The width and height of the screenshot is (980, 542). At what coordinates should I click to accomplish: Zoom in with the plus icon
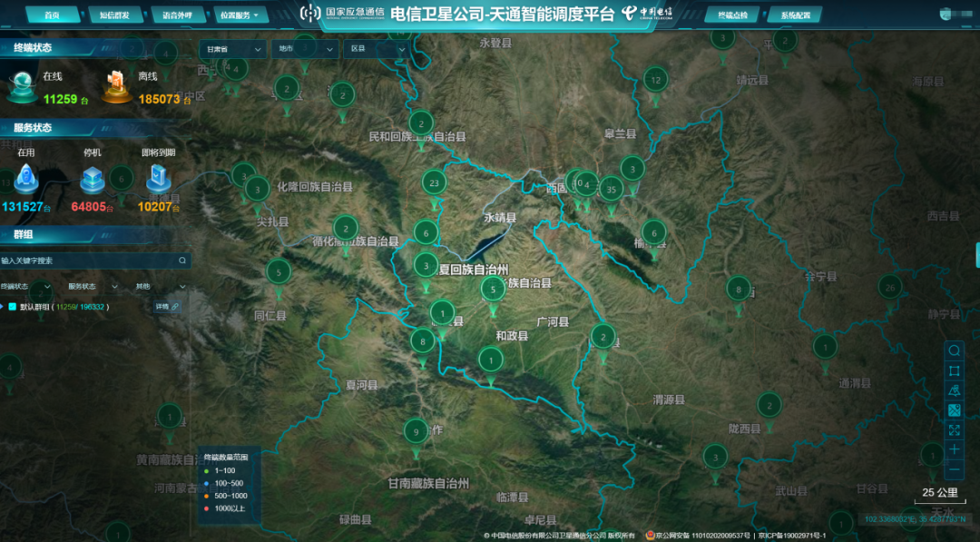click(954, 449)
